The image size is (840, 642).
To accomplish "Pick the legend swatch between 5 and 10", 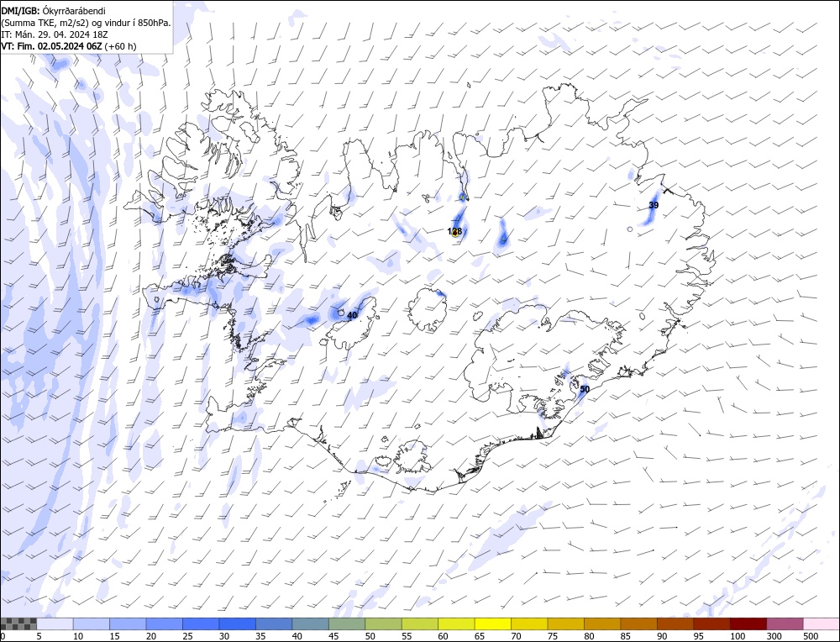I will [55, 624].
